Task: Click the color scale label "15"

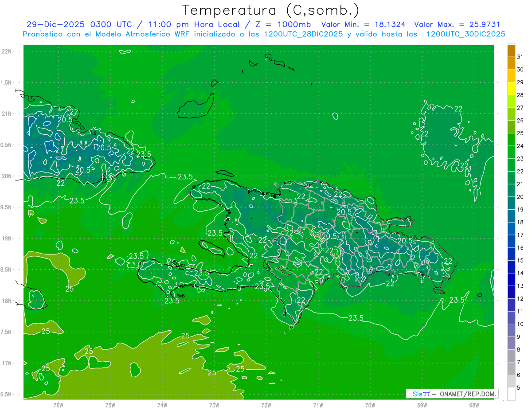Action: point(520,260)
